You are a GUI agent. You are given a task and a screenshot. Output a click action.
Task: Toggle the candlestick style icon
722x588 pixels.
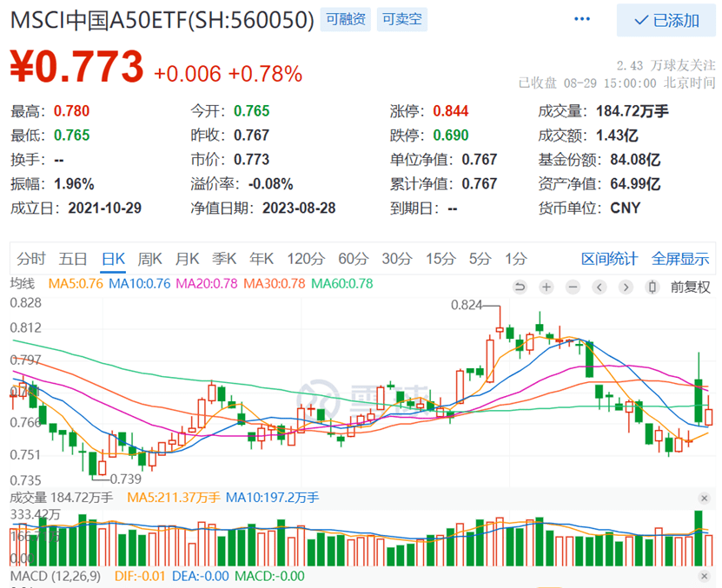(x=651, y=287)
